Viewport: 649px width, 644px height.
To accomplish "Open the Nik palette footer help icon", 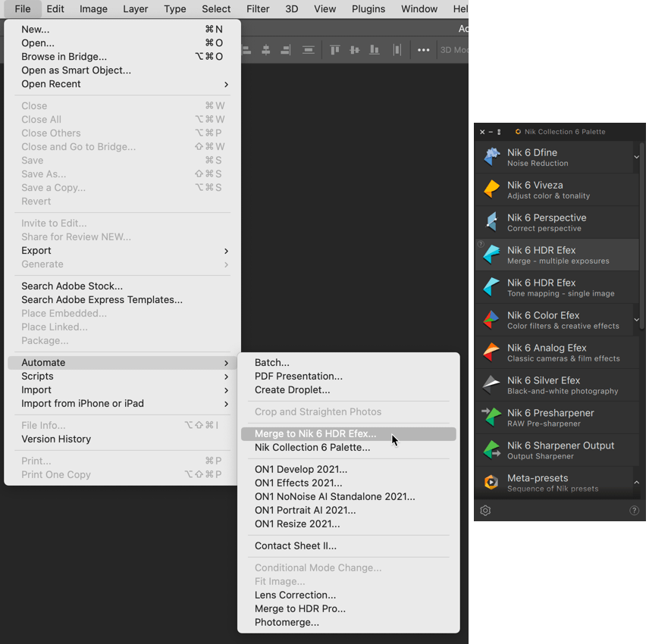I will tap(634, 511).
